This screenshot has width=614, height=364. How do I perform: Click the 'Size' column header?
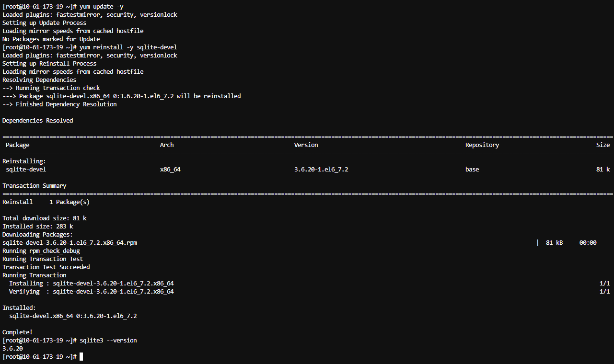(603, 145)
